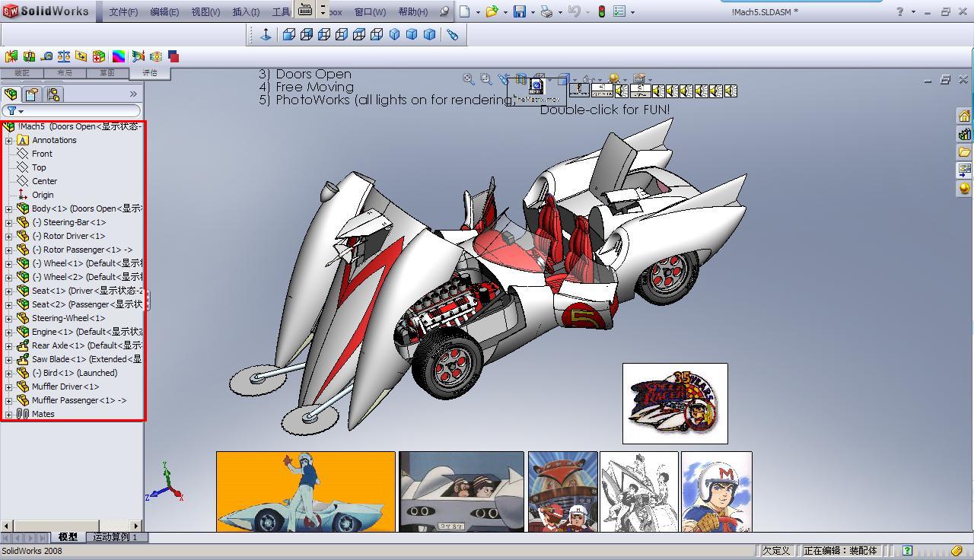
Task: Click the Open folder icon
Action: 492,11
